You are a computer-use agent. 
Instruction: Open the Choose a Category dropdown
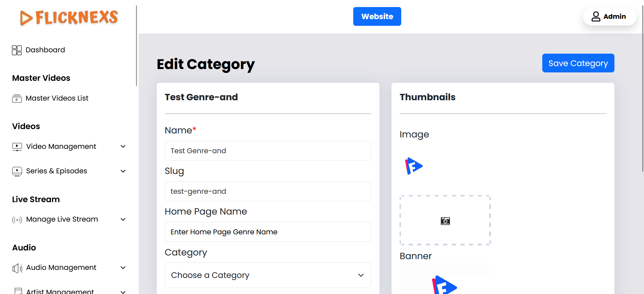(268, 275)
